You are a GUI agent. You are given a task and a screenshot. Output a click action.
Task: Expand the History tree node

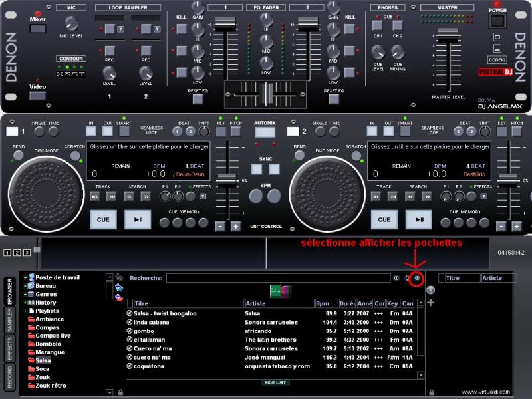point(25,303)
